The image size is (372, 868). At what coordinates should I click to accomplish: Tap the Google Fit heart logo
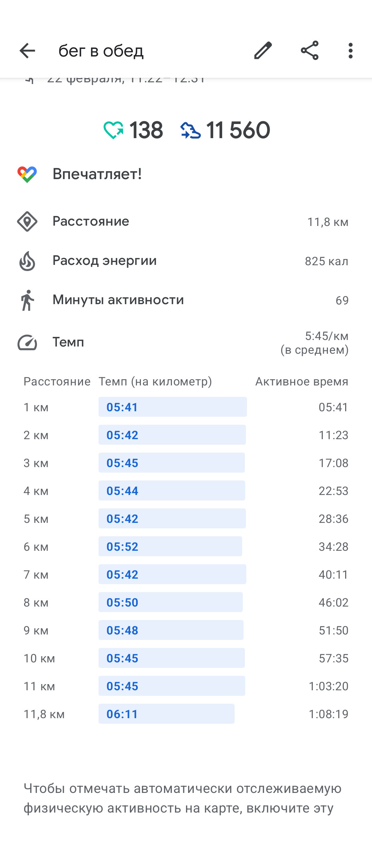(x=27, y=174)
